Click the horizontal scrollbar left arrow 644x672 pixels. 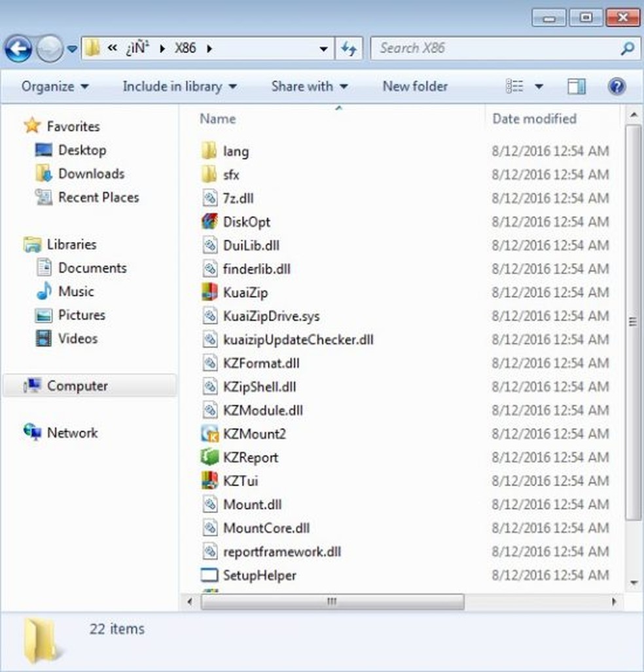point(190,601)
